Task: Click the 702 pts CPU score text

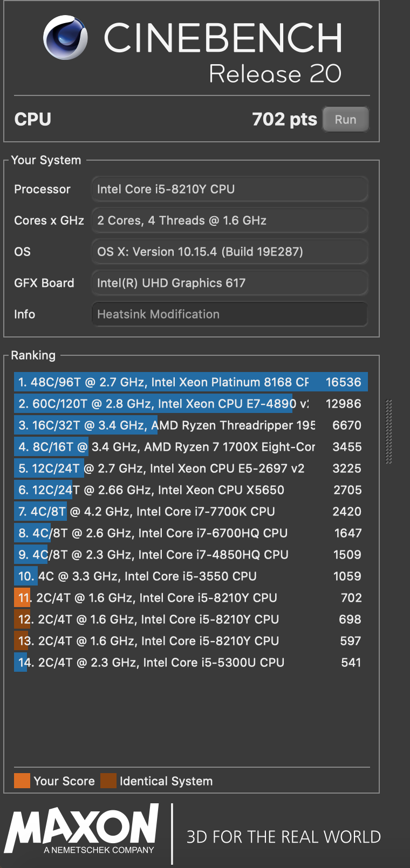Action: click(x=284, y=119)
